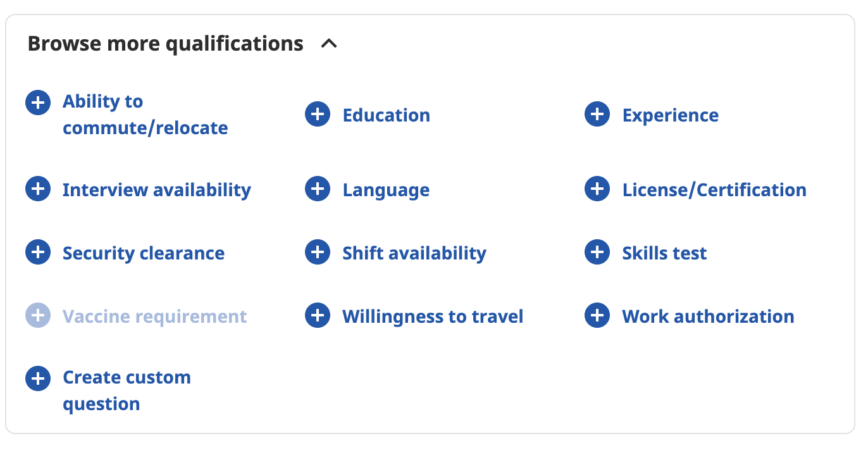Select the Education qualification link

coord(386,115)
